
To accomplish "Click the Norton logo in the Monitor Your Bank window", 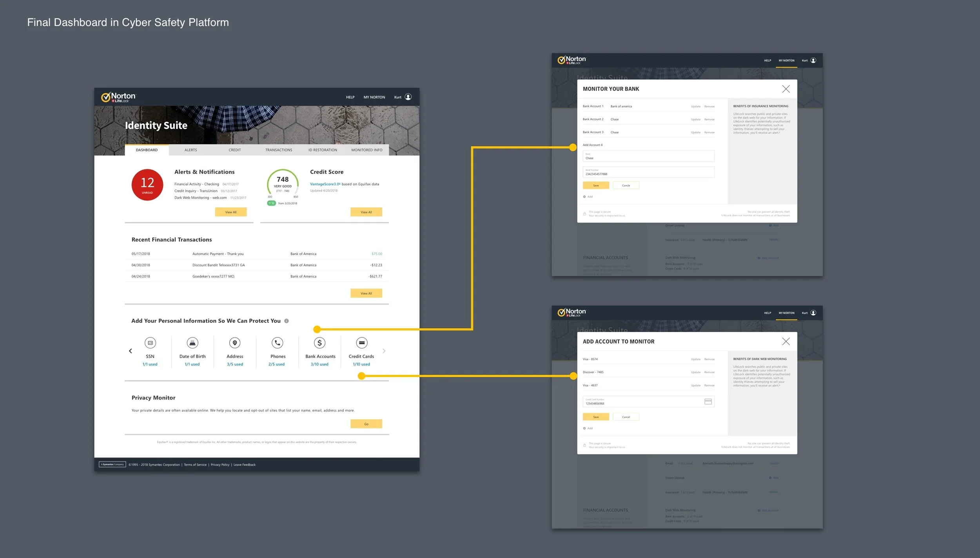I will coord(572,60).
